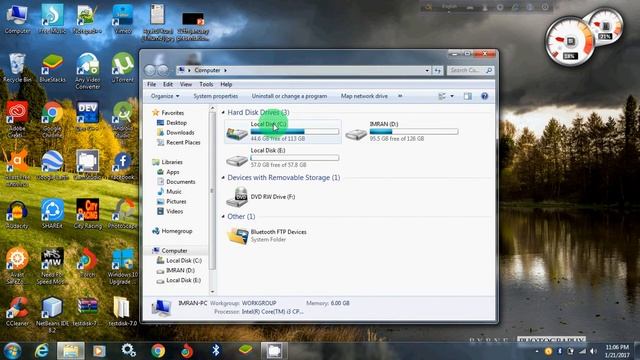Open uTorrent desktop shortcut
Image resolution: width=640 pixels, height=360 pixels.
(123, 67)
